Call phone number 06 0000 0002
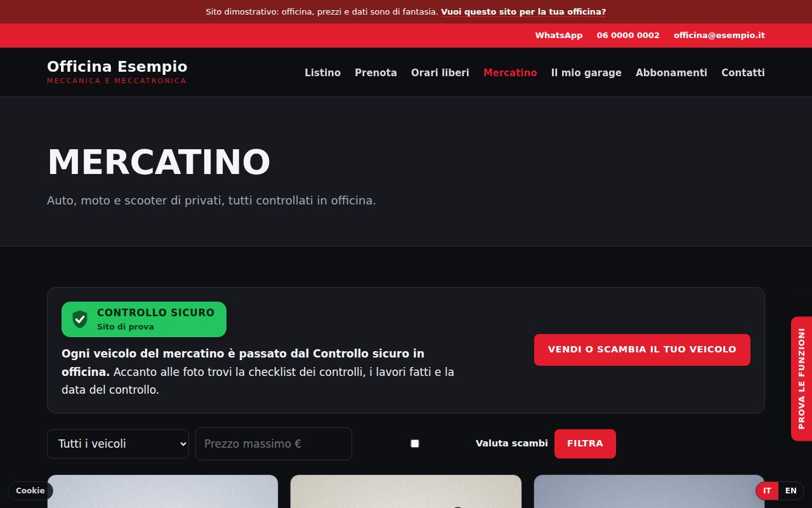 click(x=628, y=36)
